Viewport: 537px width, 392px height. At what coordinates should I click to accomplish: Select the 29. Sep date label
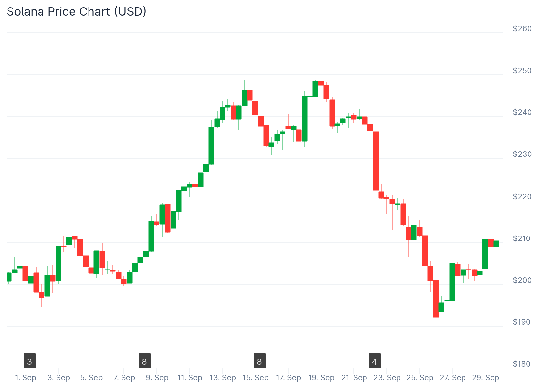tap(485, 378)
